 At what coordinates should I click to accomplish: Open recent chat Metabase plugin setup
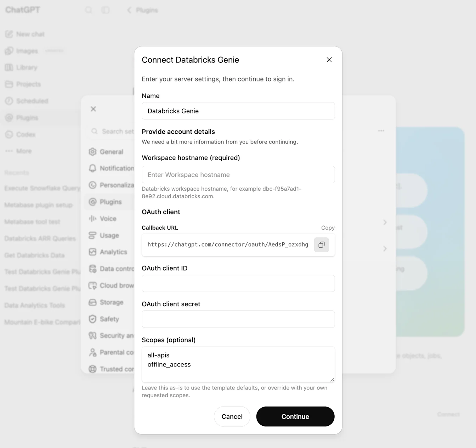pos(38,205)
